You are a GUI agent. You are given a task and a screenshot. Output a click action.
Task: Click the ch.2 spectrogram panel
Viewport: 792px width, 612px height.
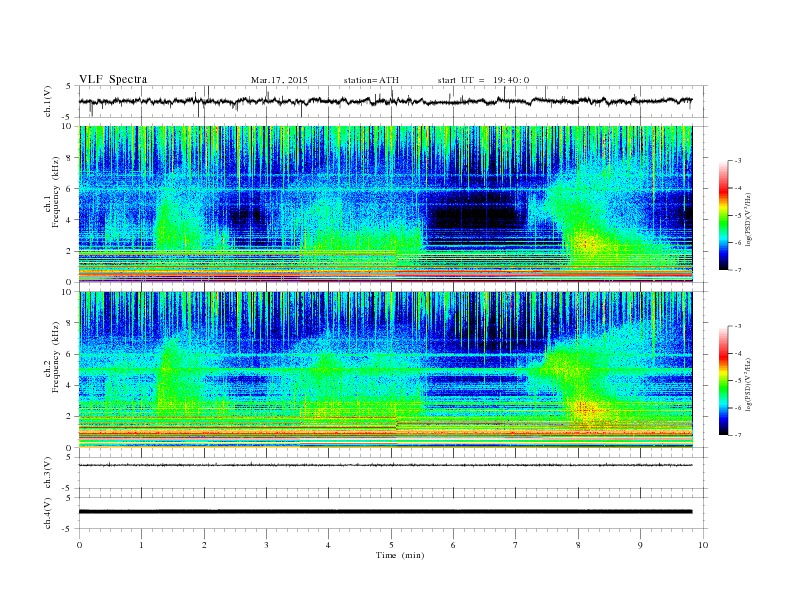[385, 370]
